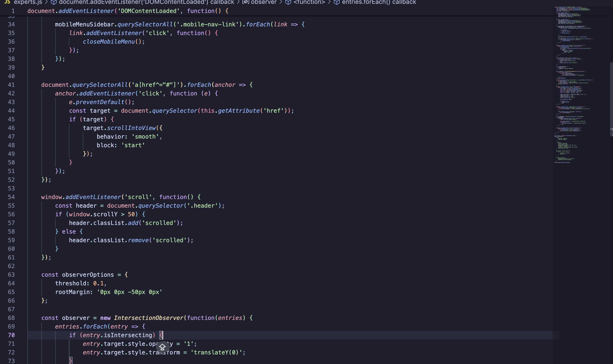The image size is (613, 364).
Task: Click the observer variable symbol icon in breadcrumb
Action: point(246,2)
